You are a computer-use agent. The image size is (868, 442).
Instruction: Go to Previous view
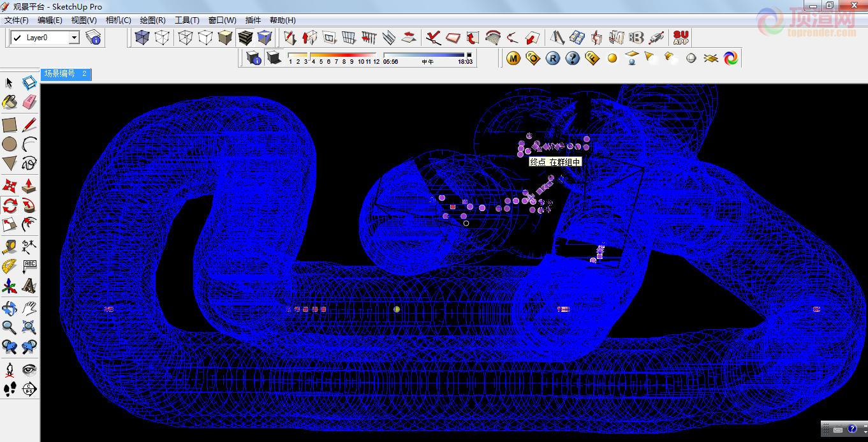[x=10, y=347]
